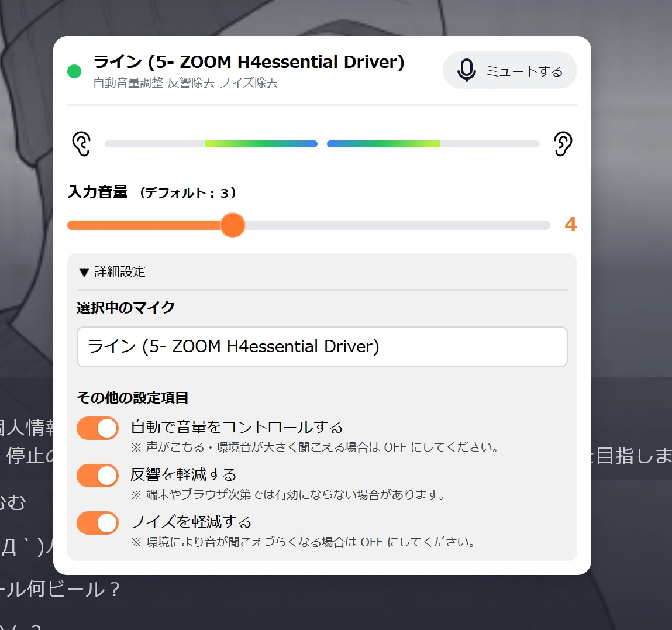This screenshot has width=672, height=630.
Task: Click the right channel audio level meter
Action: tap(433, 144)
